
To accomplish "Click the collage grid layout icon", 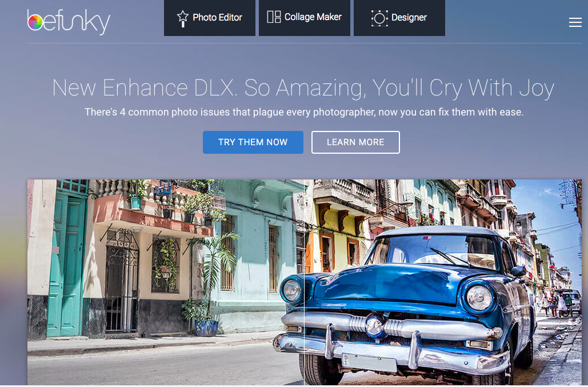I will click(274, 17).
